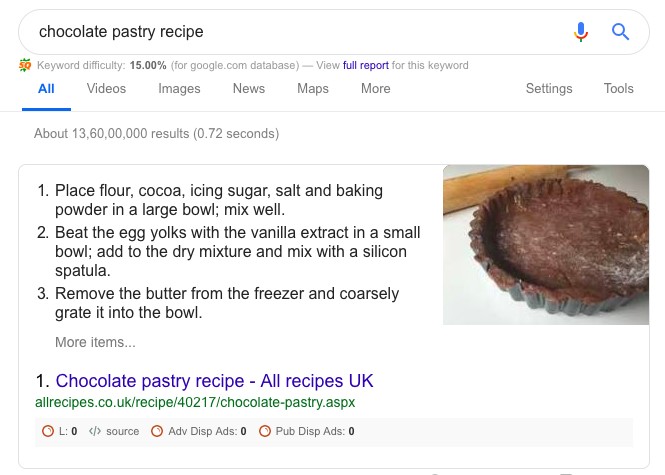Click the blue magnifier search icon
The width and height of the screenshot is (665, 475).
click(620, 32)
